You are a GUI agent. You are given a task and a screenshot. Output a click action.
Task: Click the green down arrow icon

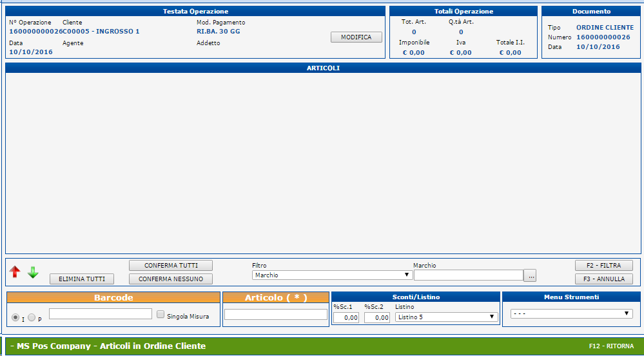point(33,272)
